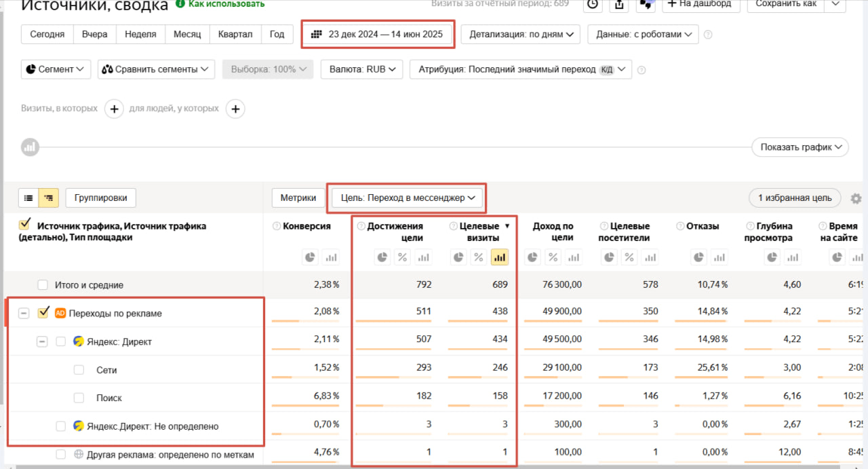Open table settings gear icon
The width and height of the screenshot is (868, 469).
(x=856, y=198)
